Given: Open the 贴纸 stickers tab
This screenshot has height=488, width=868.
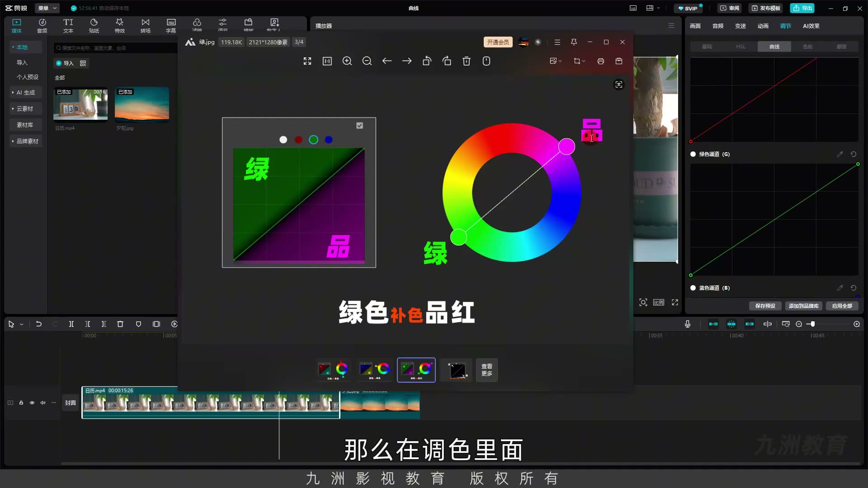Looking at the screenshot, I should click(94, 26).
